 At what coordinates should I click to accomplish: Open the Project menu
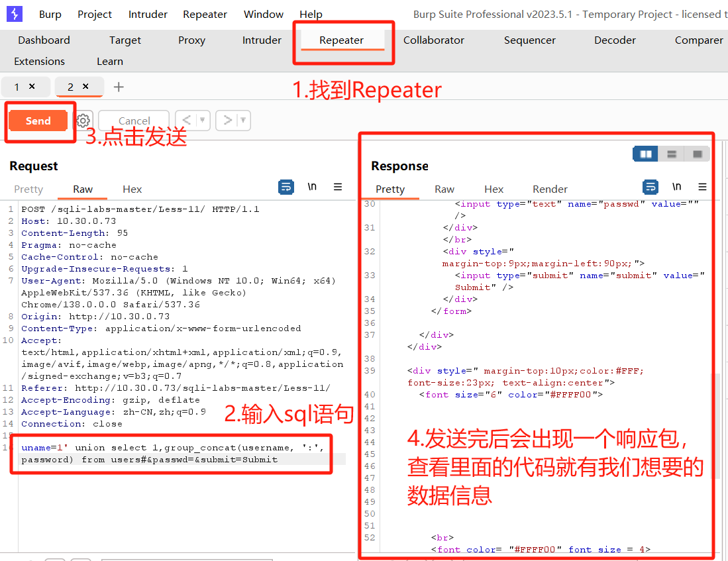(x=95, y=15)
